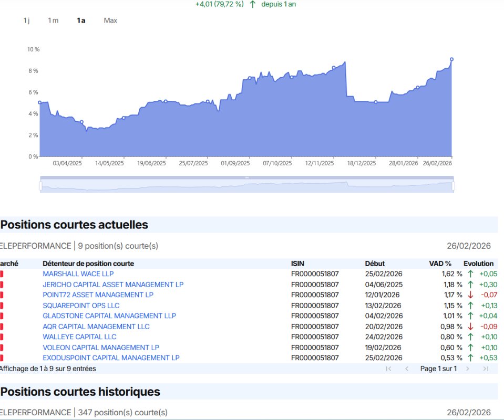This screenshot has height=420, width=504.
Task: Click the right handle of chart range slider
Action: coord(453,186)
